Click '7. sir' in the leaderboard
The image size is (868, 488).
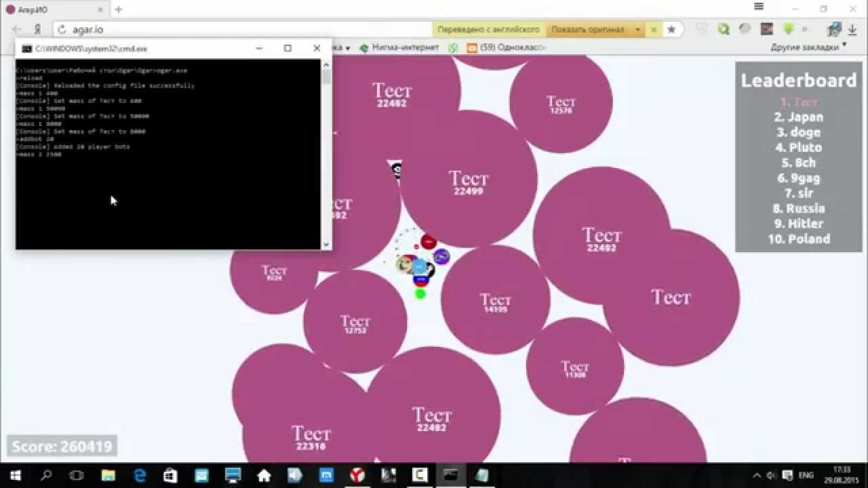799,193
